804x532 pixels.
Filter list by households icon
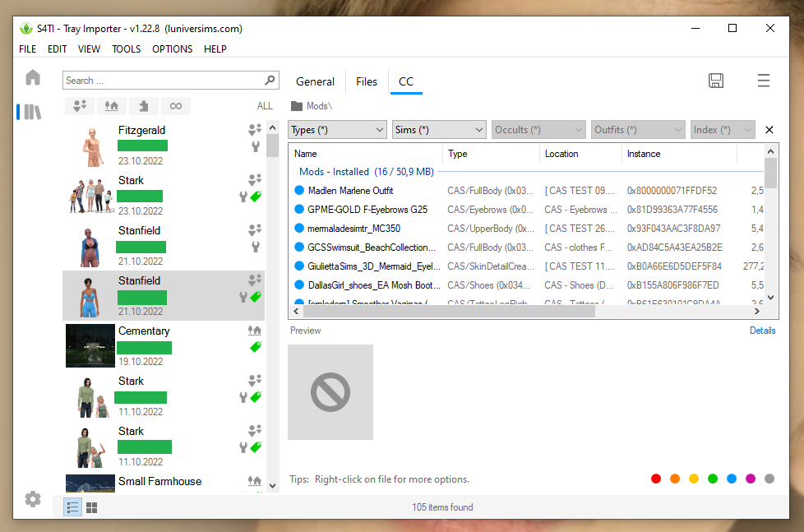80,105
